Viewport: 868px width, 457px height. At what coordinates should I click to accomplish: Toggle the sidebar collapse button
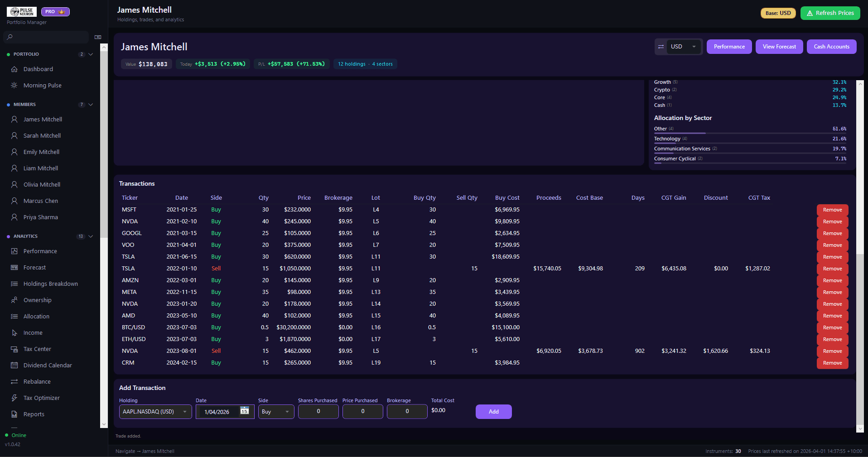click(x=98, y=37)
